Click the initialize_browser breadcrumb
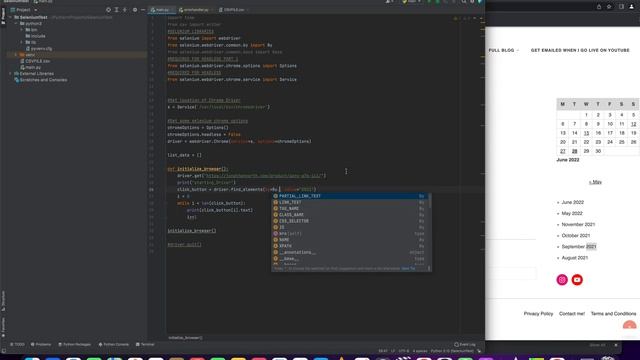The width and height of the screenshot is (640, 360). tap(185, 338)
